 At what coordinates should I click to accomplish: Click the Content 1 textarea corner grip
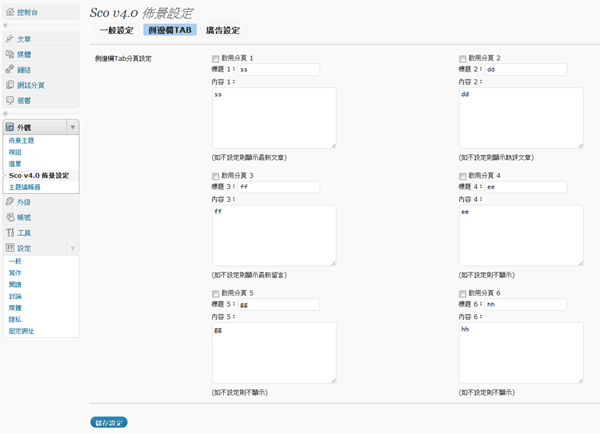pyautogui.click(x=334, y=145)
